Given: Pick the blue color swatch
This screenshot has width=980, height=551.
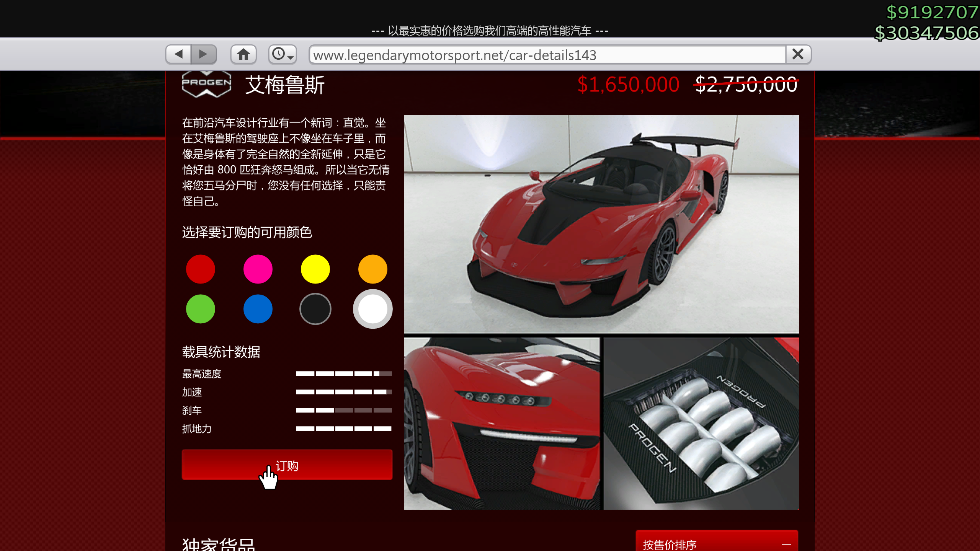Looking at the screenshot, I should point(258,309).
